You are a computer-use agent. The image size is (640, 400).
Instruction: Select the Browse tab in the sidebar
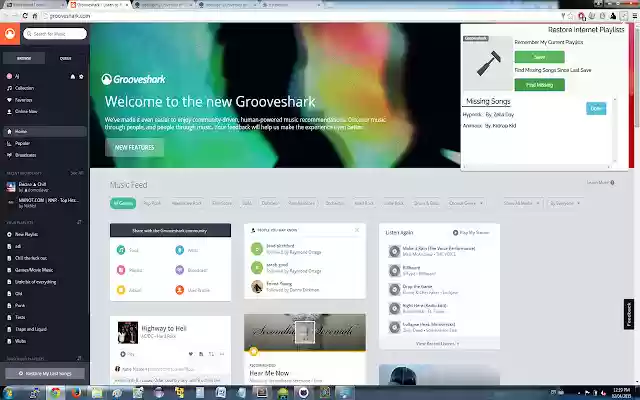tap(24, 58)
